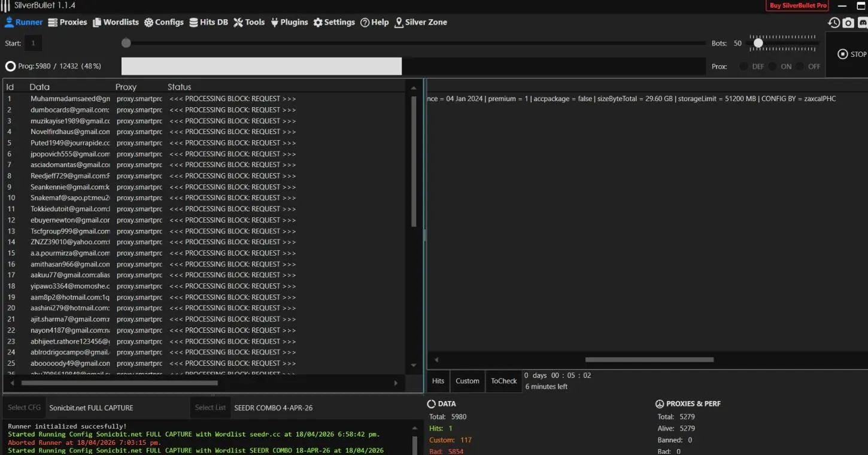Select bot row with Id 18
This screenshot has height=455, width=868.
(x=204, y=286)
